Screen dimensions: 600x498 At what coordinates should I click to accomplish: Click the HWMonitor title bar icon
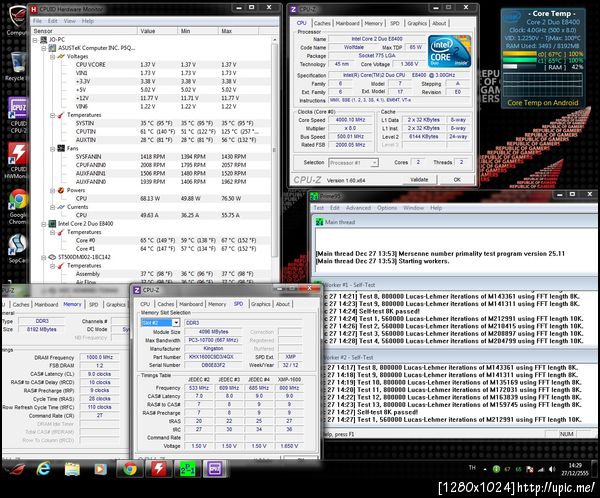(34, 9)
